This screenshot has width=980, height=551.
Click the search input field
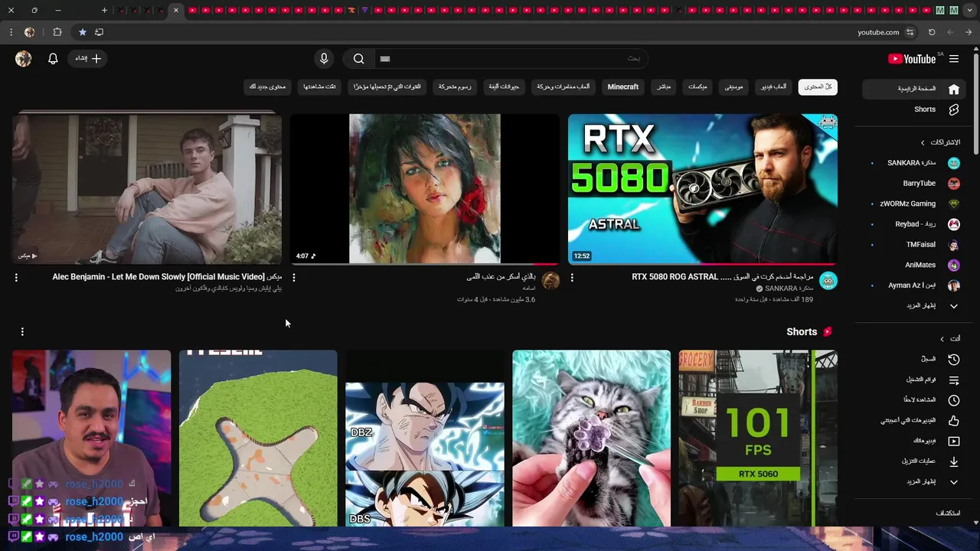[511, 59]
